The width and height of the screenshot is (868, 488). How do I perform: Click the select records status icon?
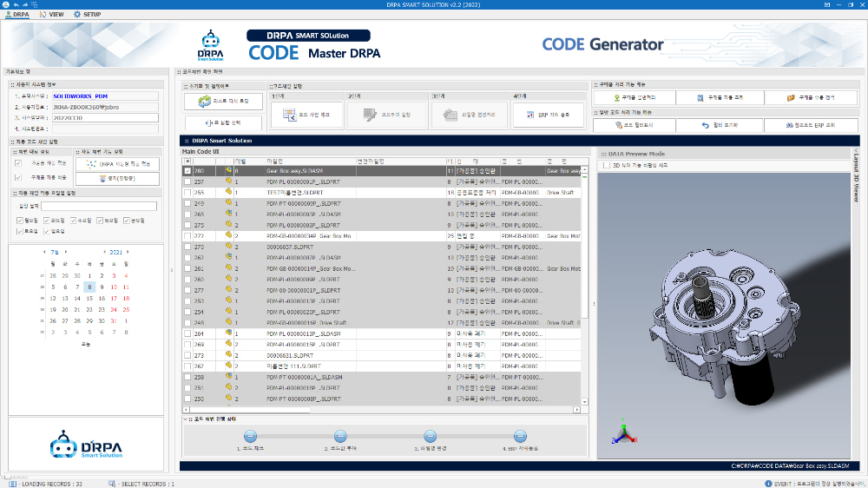pyautogui.click(x=112, y=484)
